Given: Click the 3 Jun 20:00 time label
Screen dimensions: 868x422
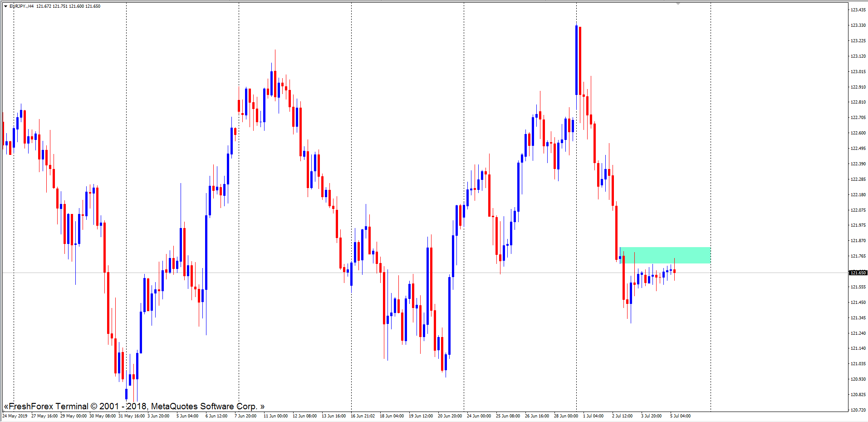Looking at the screenshot, I should pos(158,416).
